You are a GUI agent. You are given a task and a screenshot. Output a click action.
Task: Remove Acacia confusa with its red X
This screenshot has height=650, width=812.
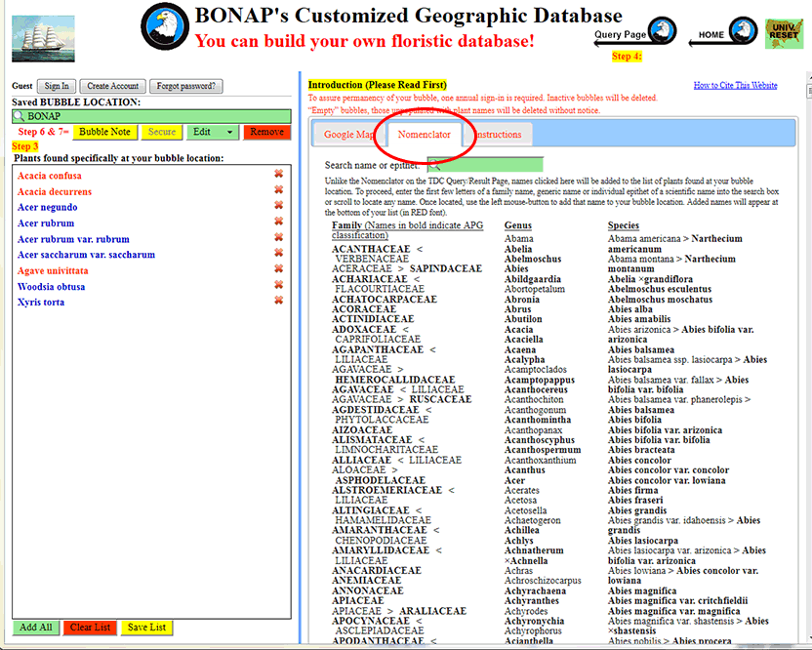[x=278, y=174]
